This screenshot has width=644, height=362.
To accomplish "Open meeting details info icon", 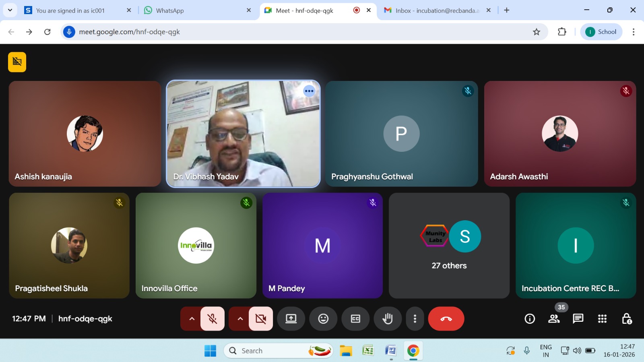I will (x=530, y=319).
